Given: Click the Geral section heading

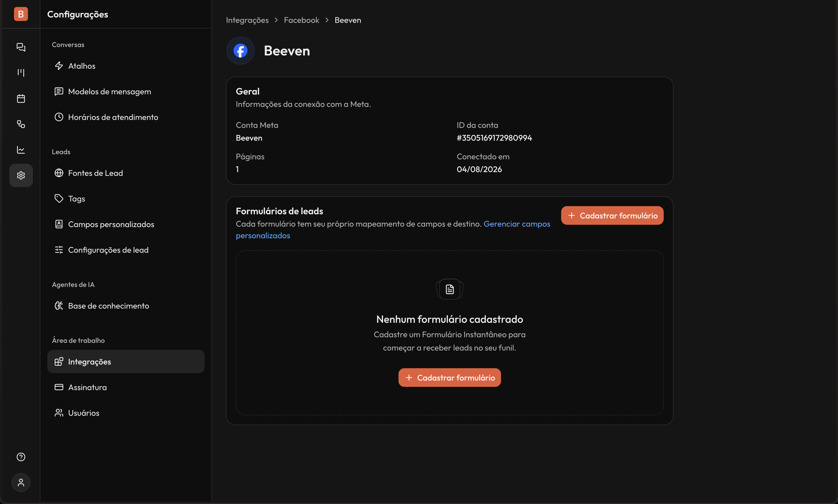Looking at the screenshot, I should click(x=247, y=91).
